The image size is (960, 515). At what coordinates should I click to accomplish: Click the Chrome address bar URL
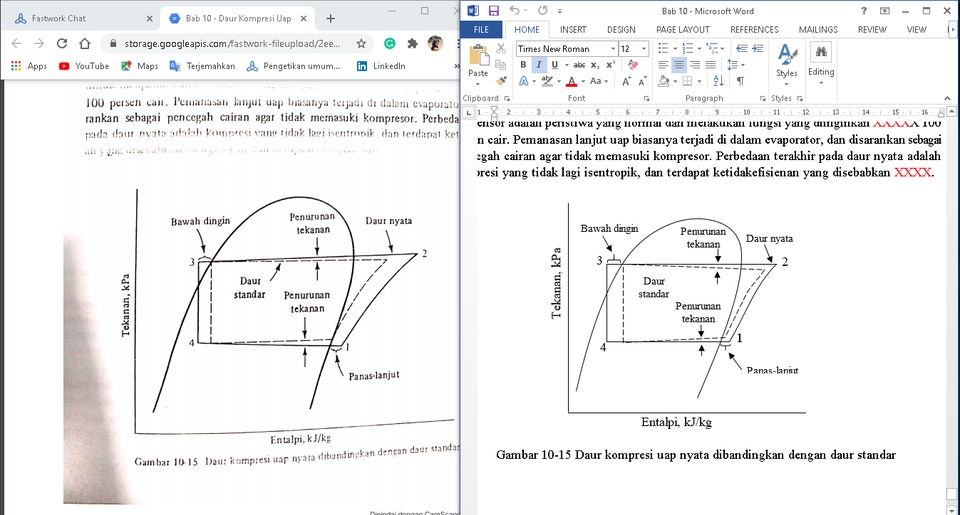pos(232,43)
